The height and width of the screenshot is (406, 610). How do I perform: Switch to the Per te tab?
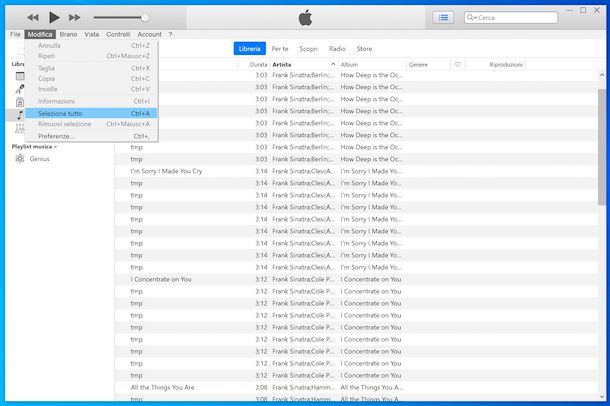click(280, 49)
